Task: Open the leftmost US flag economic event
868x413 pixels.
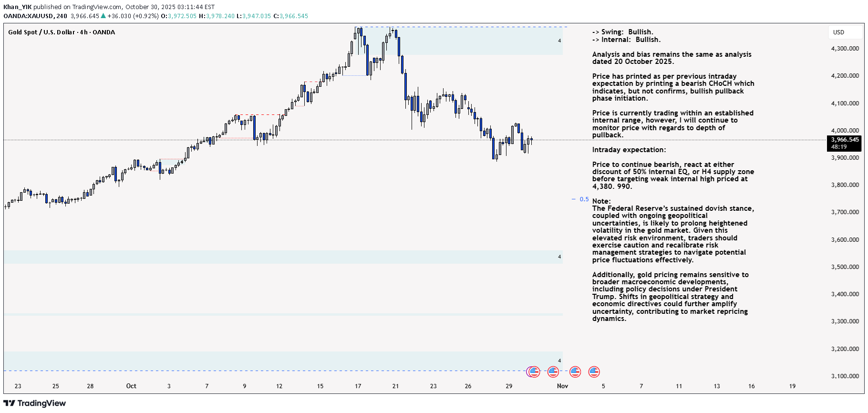Action: point(534,372)
